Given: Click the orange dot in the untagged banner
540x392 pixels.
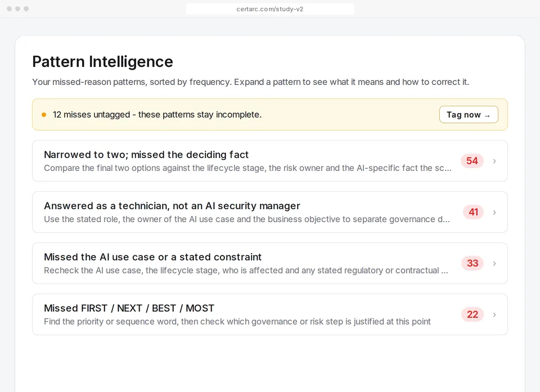Looking at the screenshot, I should pos(44,115).
